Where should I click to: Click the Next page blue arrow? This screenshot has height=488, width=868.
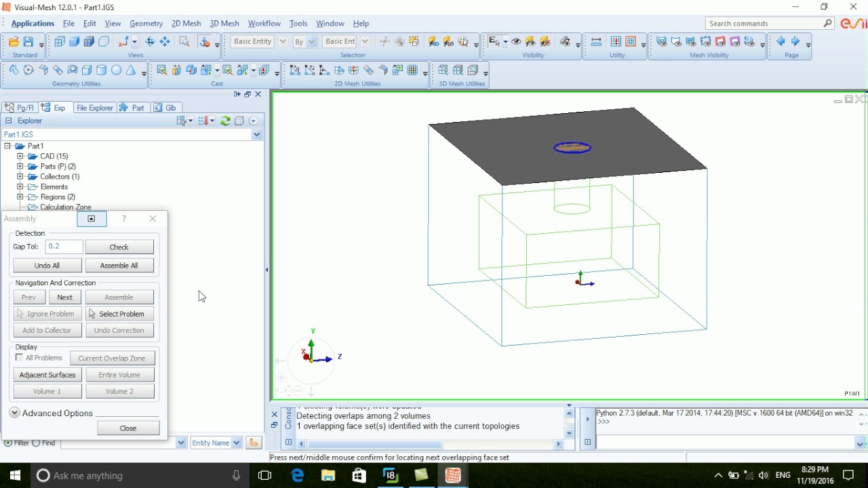click(x=795, y=41)
